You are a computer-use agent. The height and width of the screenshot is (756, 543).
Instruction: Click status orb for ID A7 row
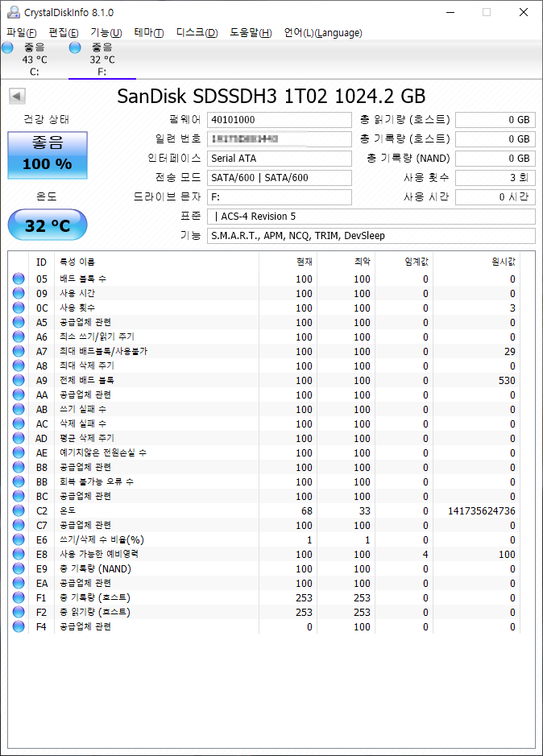(x=19, y=351)
